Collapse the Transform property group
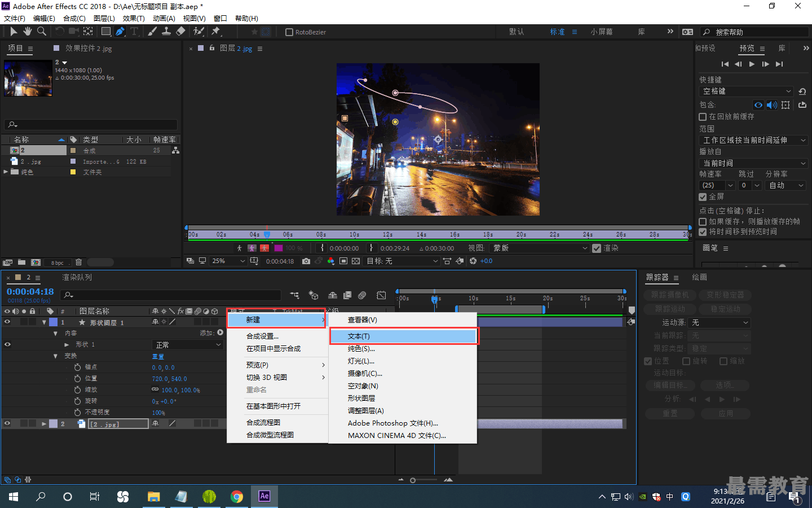Screen dimensions: 812x508 pos(55,356)
